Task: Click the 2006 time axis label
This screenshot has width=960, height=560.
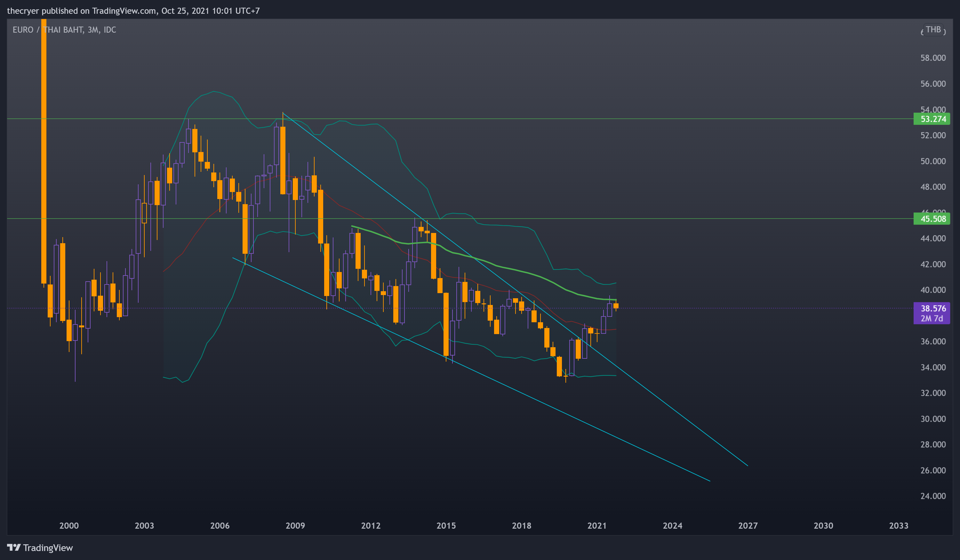Action: (220, 526)
